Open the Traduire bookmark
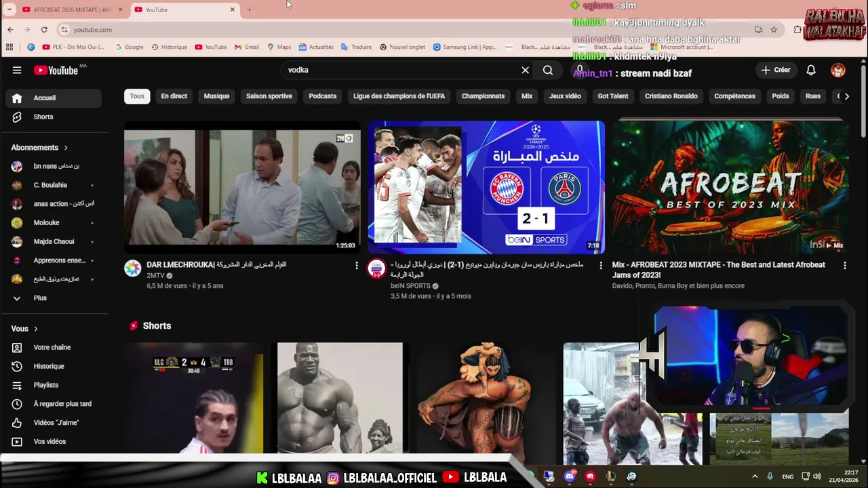 pyautogui.click(x=357, y=47)
